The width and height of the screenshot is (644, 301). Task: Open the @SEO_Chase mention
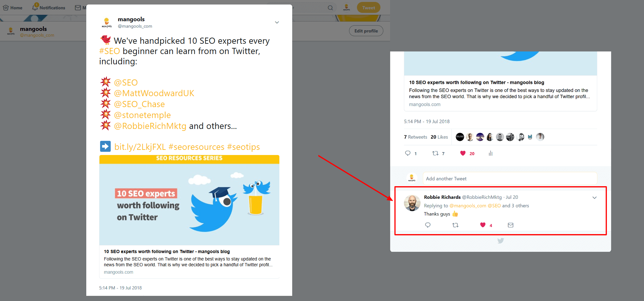click(x=139, y=104)
